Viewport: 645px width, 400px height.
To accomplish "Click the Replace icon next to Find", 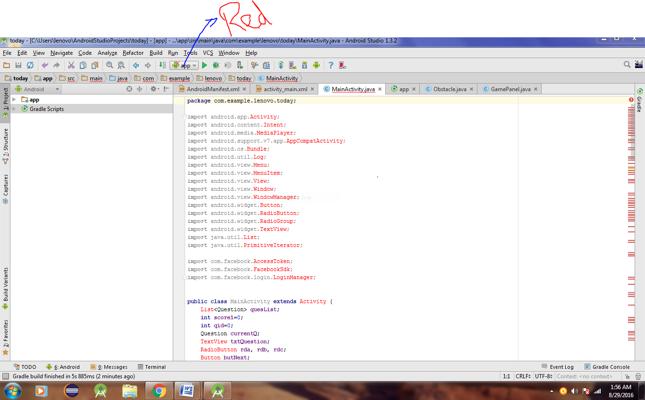I will [x=121, y=65].
